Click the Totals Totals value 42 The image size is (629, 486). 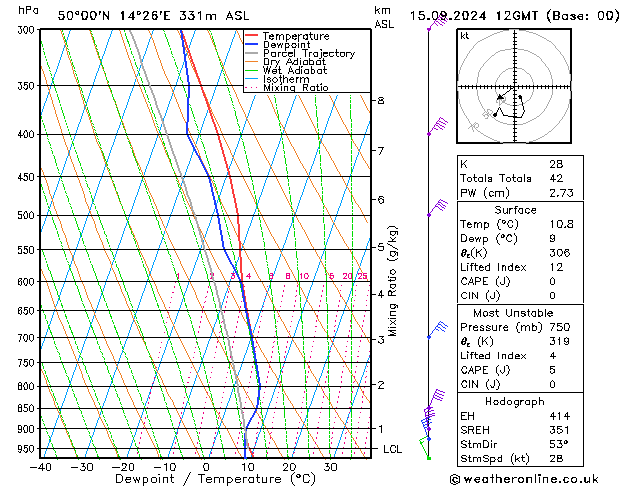556,178
